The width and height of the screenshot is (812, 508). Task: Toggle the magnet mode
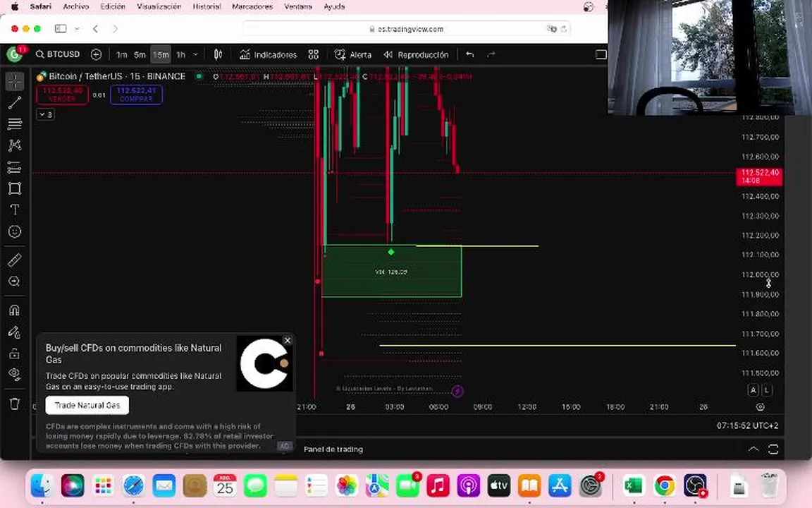[x=15, y=310]
